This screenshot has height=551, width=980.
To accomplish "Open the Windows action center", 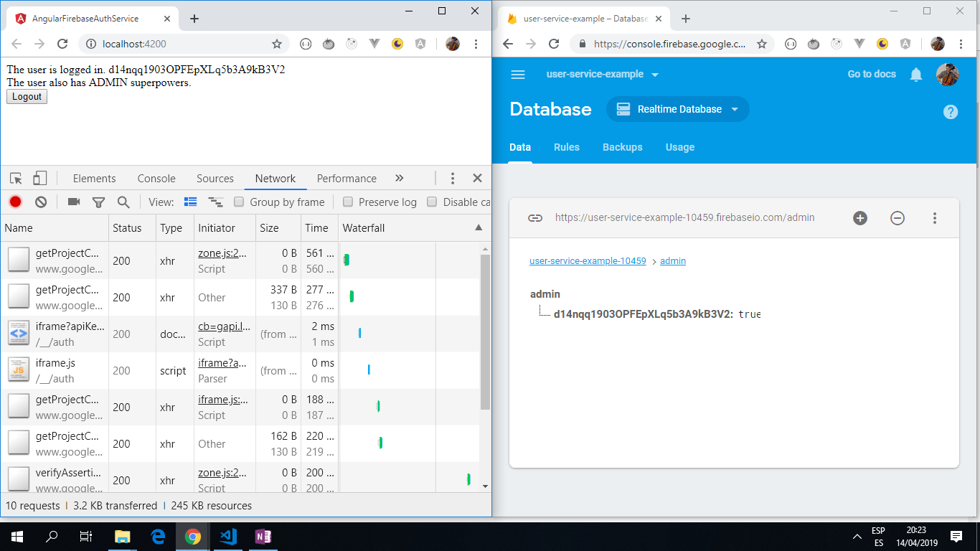I will coord(956,537).
